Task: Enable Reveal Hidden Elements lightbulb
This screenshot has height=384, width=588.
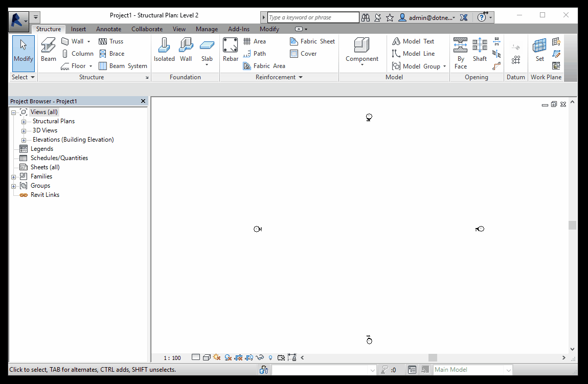Action: pyautogui.click(x=270, y=357)
